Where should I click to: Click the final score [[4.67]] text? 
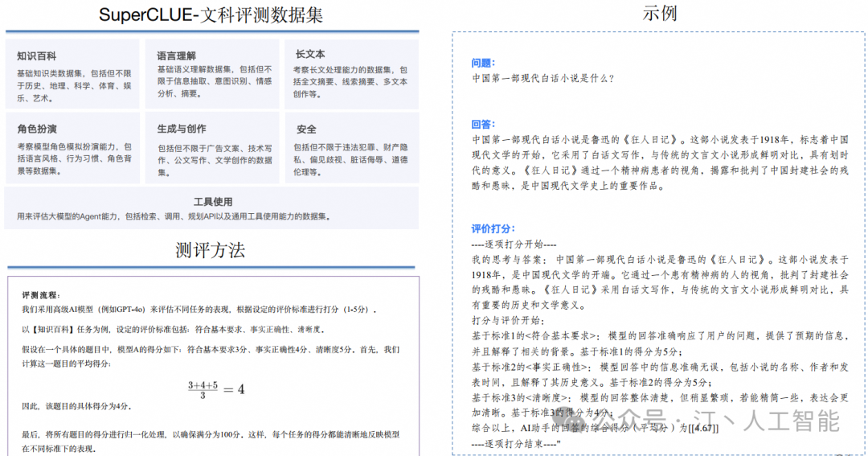click(x=703, y=429)
